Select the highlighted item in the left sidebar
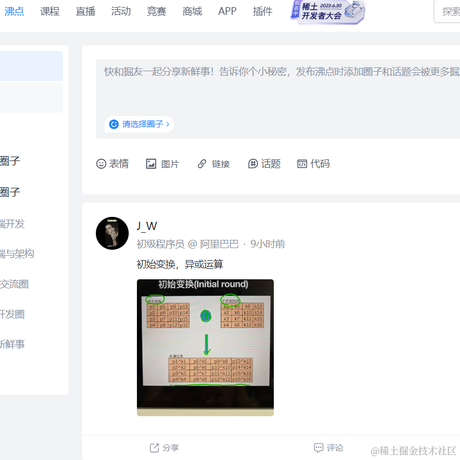The width and height of the screenshot is (460, 460). click(x=31, y=66)
